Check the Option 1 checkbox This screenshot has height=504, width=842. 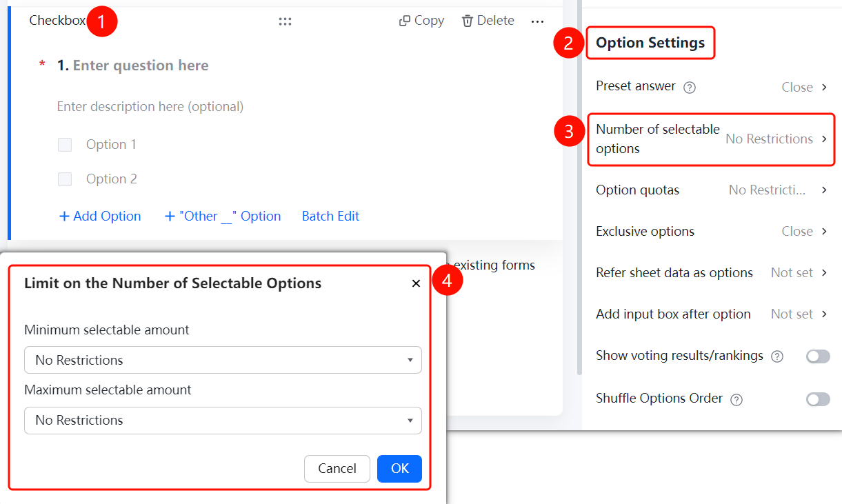coord(65,145)
